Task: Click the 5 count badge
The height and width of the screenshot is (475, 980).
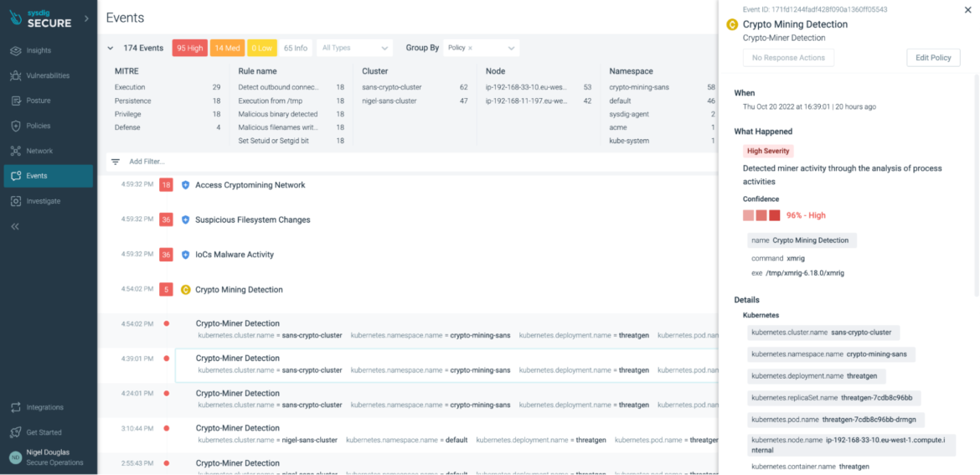Action: (x=166, y=290)
